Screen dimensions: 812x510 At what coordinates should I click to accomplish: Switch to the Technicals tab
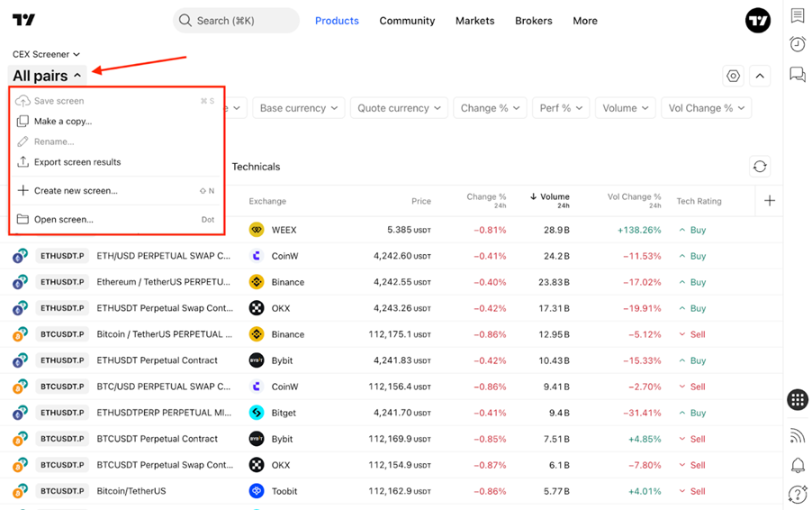[256, 167]
